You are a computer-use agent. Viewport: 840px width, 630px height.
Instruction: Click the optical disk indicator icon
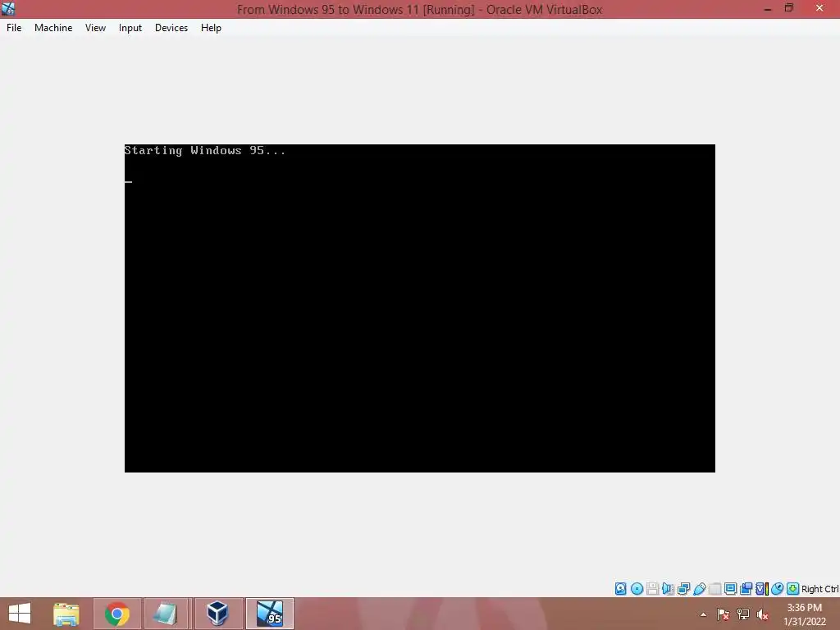pos(637,589)
